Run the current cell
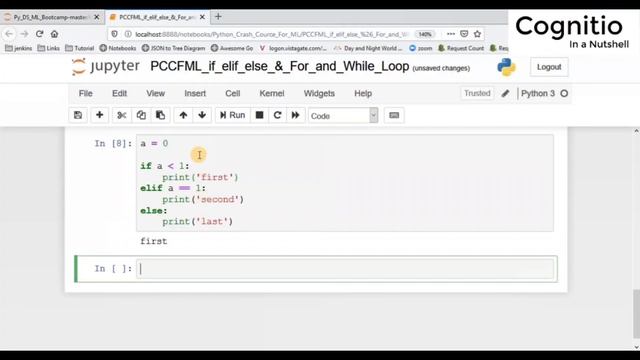Image resolution: width=640 pixels, height=360 pixels. click(233, 115)
